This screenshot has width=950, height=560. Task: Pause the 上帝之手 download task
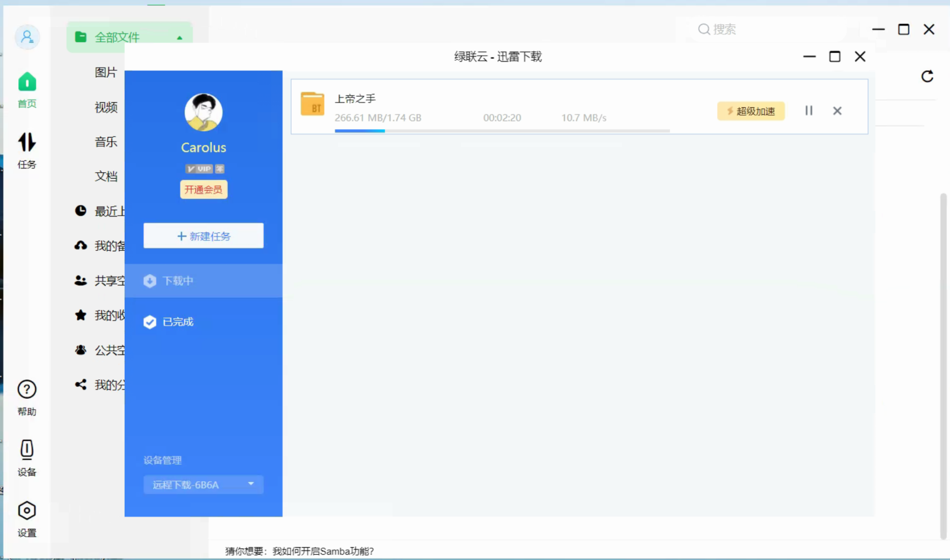[808, 110]
